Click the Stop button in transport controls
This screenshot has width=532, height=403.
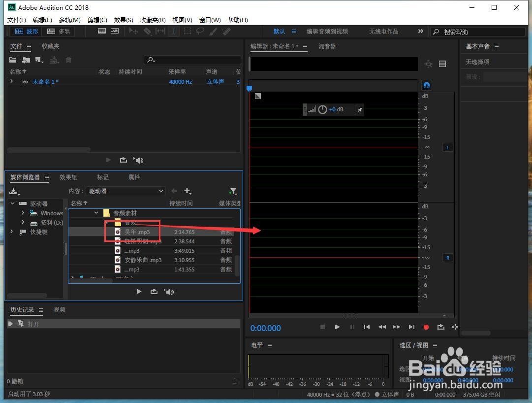coord(323,327)
